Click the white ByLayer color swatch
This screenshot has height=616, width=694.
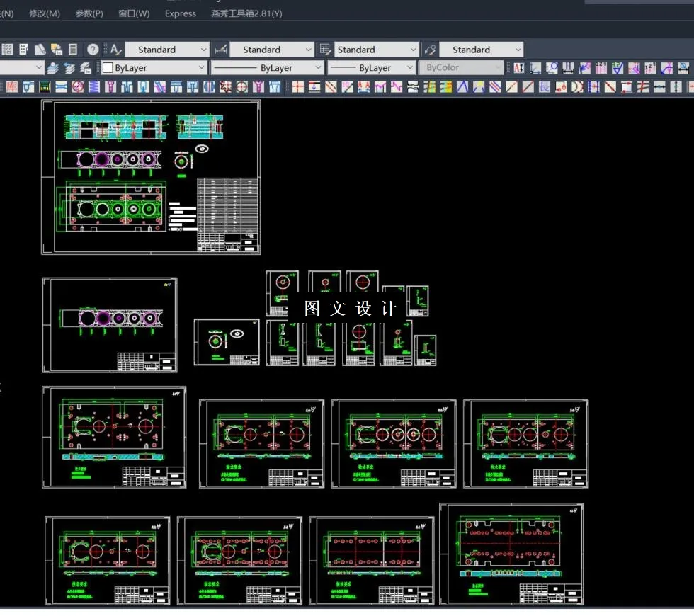(x=108, y=68)
